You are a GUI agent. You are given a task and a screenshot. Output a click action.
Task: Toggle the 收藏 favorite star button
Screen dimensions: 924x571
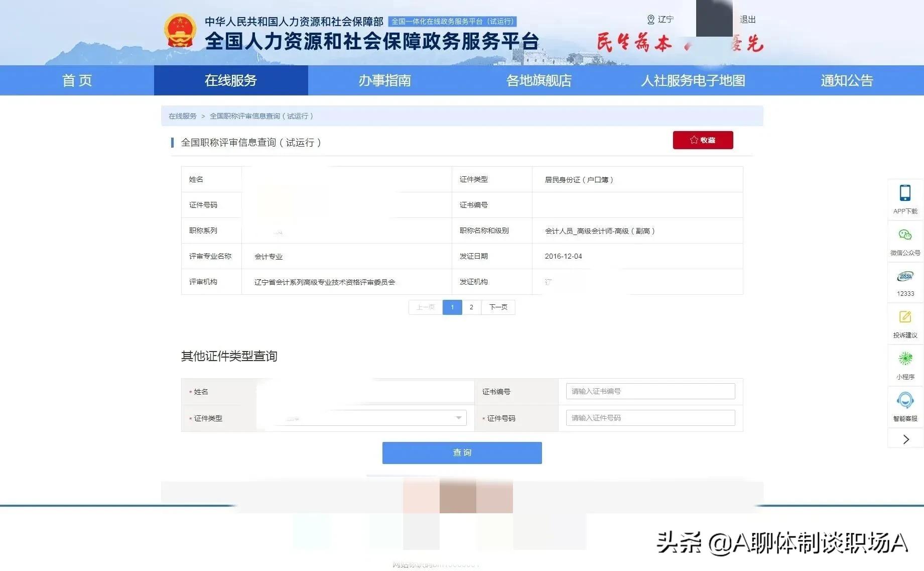(702, 140)
